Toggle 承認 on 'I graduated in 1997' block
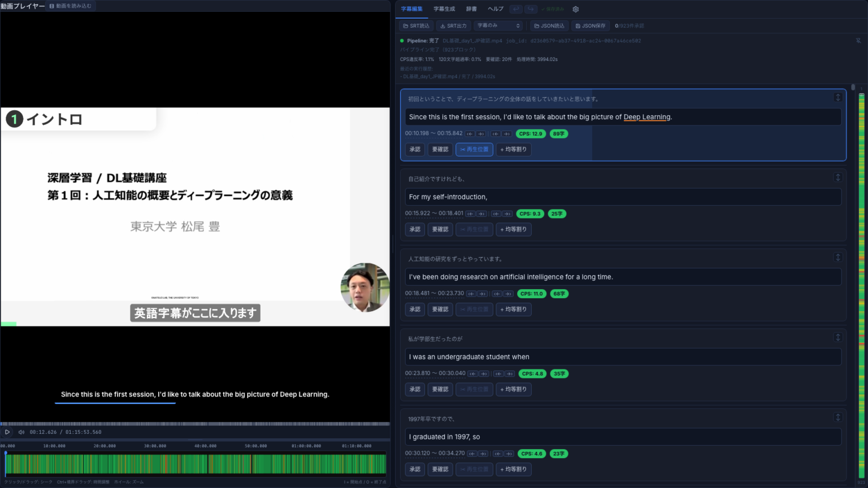 (x=415, y=469)
